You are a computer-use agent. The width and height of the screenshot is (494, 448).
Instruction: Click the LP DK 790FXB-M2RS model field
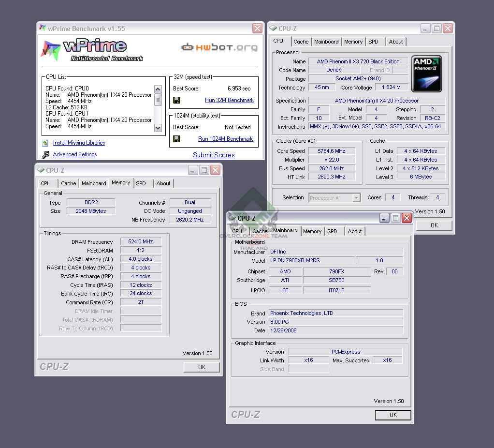[312, 260]
